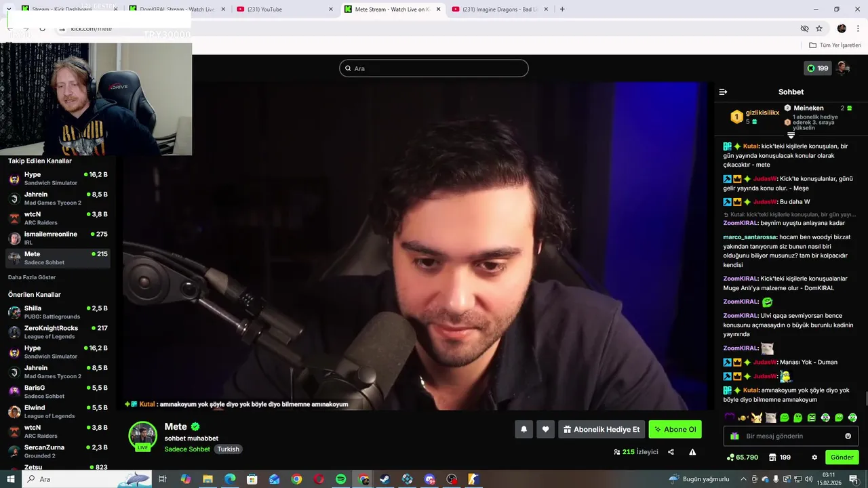Click Daha Fazla Göster in sidebar
Image resolution: width=868 pixels, height=488 pixels.
tap(32, 277)
